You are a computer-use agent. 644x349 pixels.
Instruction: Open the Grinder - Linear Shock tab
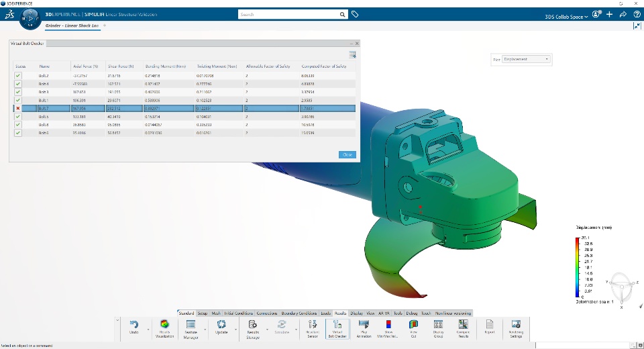pos(72,26)
